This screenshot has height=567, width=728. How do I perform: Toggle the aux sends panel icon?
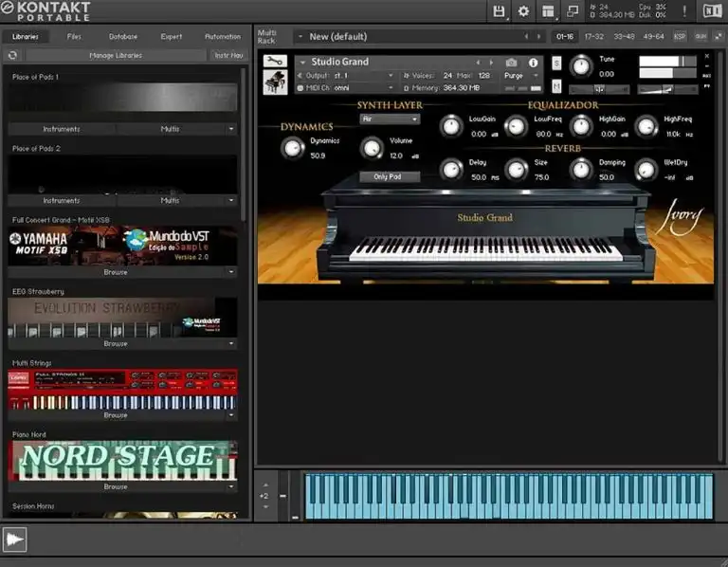coord(701,36)
